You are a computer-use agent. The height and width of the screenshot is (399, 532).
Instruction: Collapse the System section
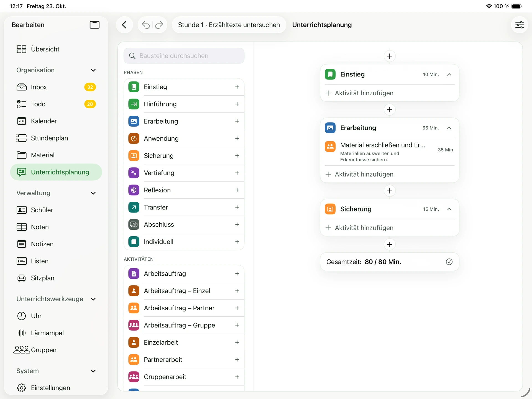pos(93,371)
